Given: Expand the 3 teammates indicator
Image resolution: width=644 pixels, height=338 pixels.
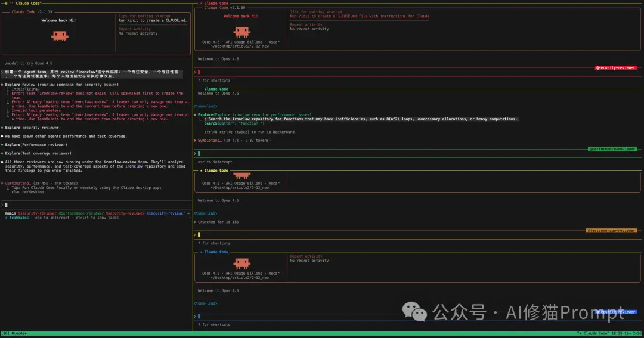Looking at the screenshot, I should (17, 218).
